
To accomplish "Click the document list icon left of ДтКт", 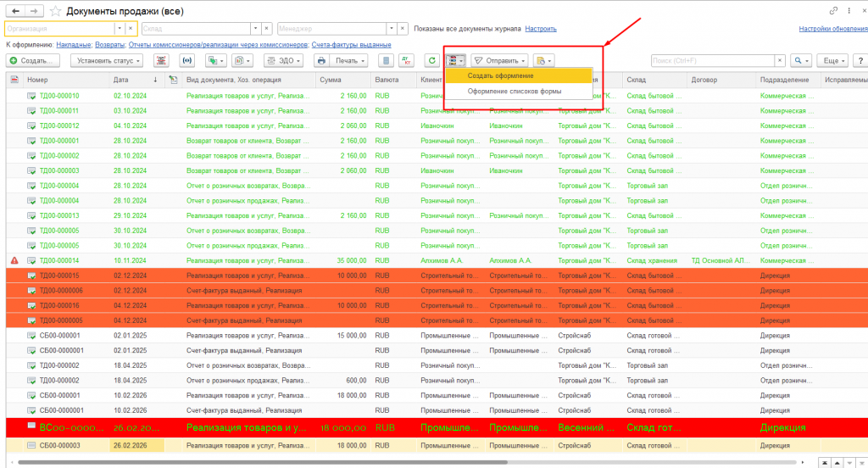I will (x=386, y=61).
